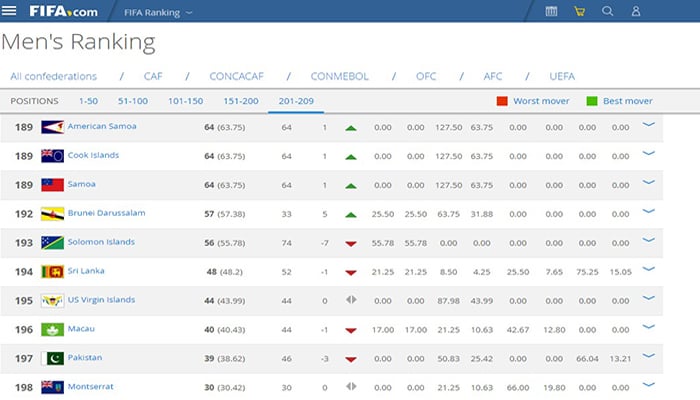
Task: Open the Sri Lanka team link
Action: click(x=86, y=271)
